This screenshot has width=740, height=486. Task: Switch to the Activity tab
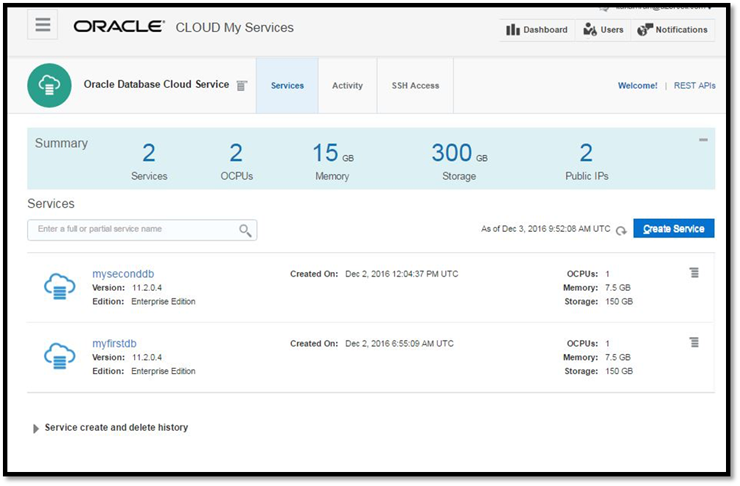347,85
